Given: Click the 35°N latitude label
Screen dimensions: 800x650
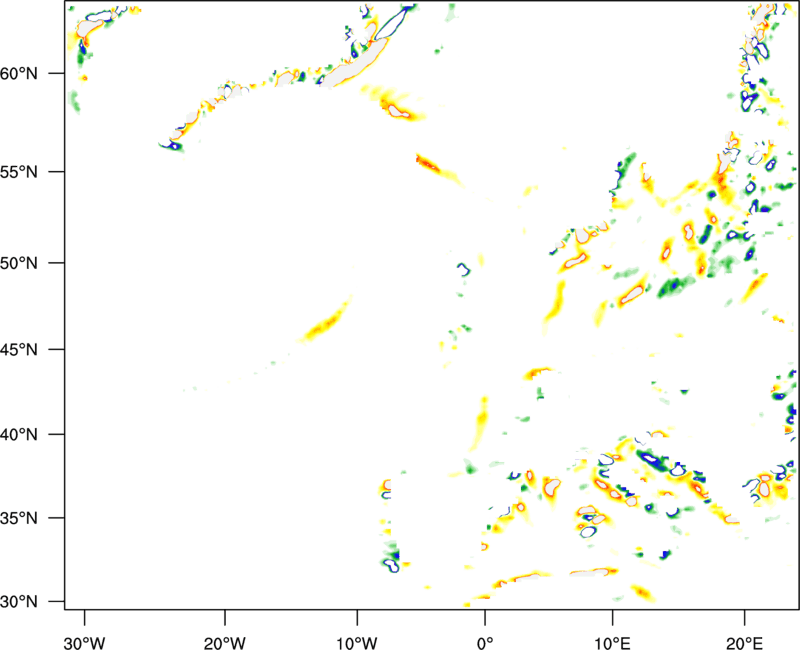Looking at the screenshot, I should coord(19,518).
